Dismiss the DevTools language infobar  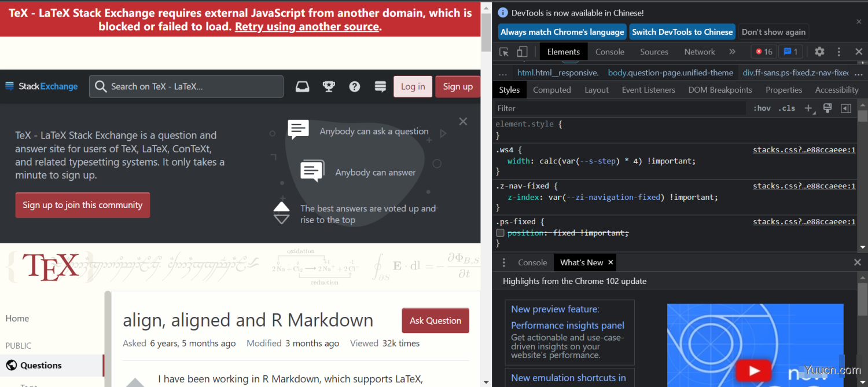click(859, 21)
